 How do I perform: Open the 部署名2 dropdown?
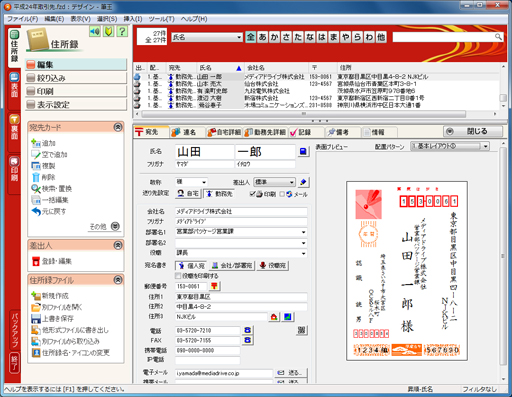click(x=303, y=243)
